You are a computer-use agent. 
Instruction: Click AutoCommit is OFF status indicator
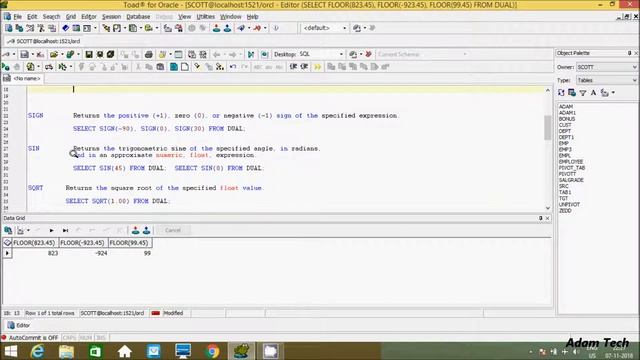tap(33, 338)
